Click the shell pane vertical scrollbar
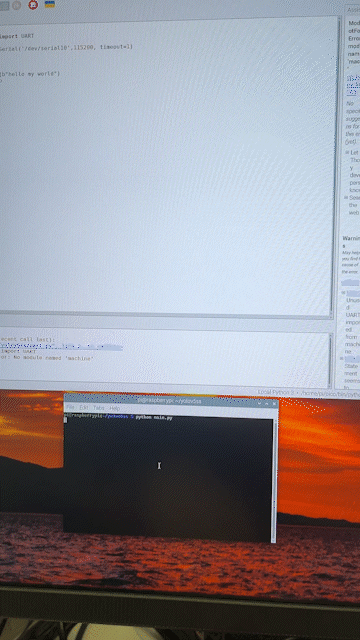Screen dimensions: 360x640 [x=330, y=359]
